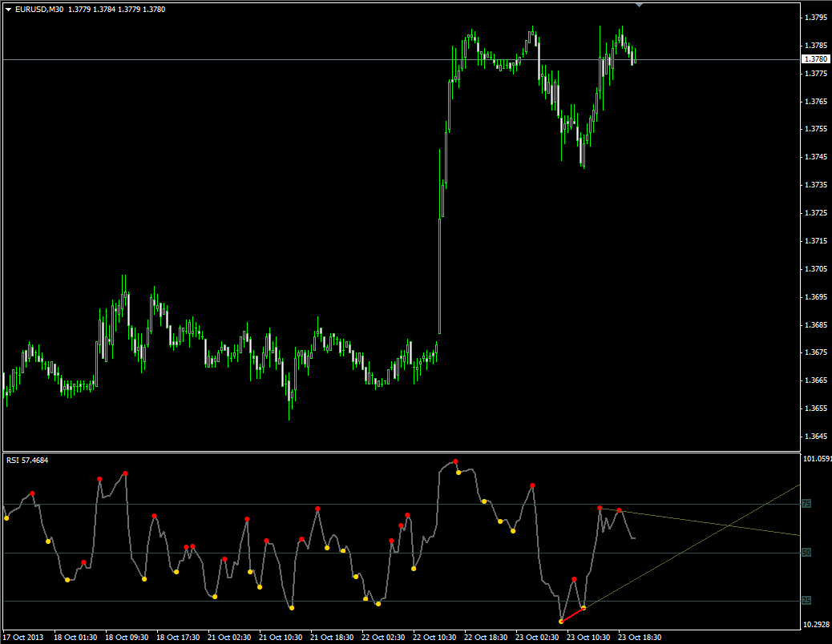Click the 23 Oct 02:30 time label
Image resolution: width=832 pixels, height=644 pixels.
[537, 637]
